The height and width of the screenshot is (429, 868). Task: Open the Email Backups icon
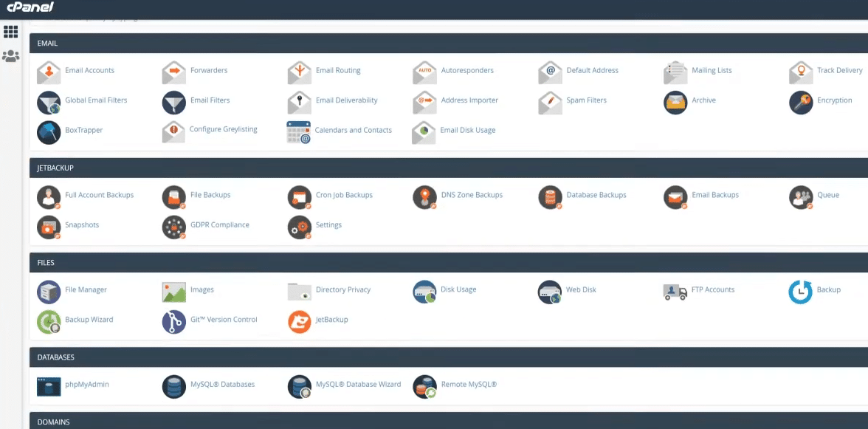point(675,197)
